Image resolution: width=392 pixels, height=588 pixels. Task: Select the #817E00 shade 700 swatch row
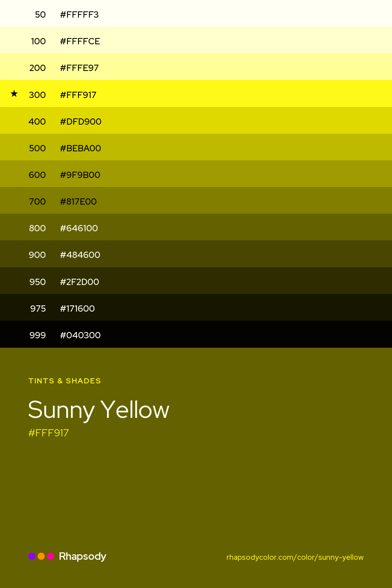(196, 200)
